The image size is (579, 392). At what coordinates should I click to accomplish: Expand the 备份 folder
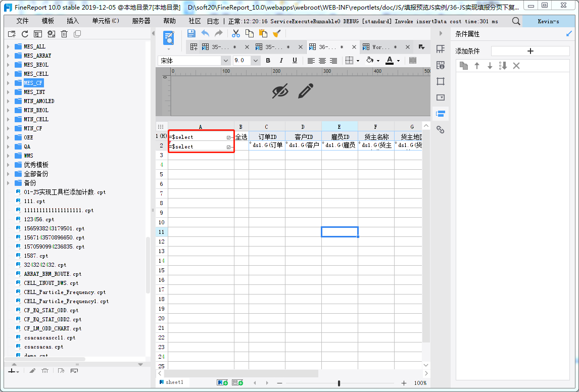click(8, 183)
